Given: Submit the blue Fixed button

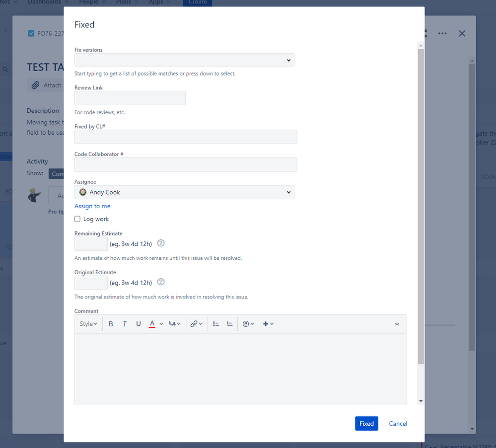Looking at the screenshot, I should coord(366,423).
